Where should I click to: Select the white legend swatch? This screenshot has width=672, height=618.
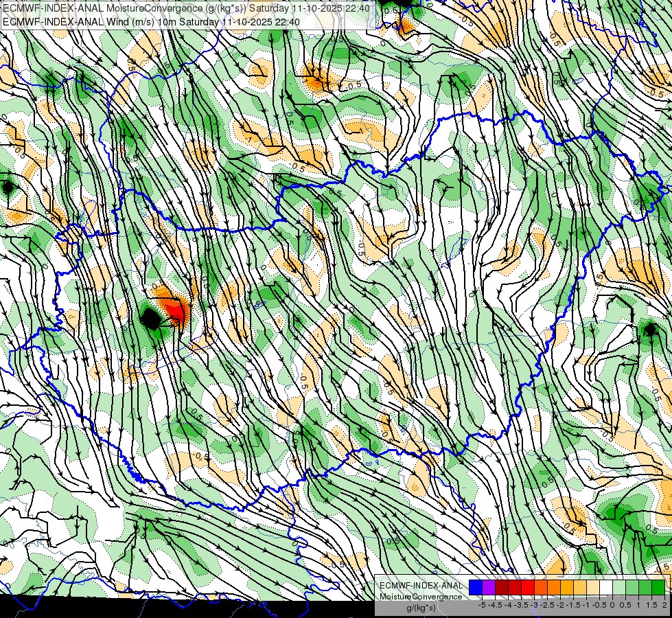coord(606,588)
